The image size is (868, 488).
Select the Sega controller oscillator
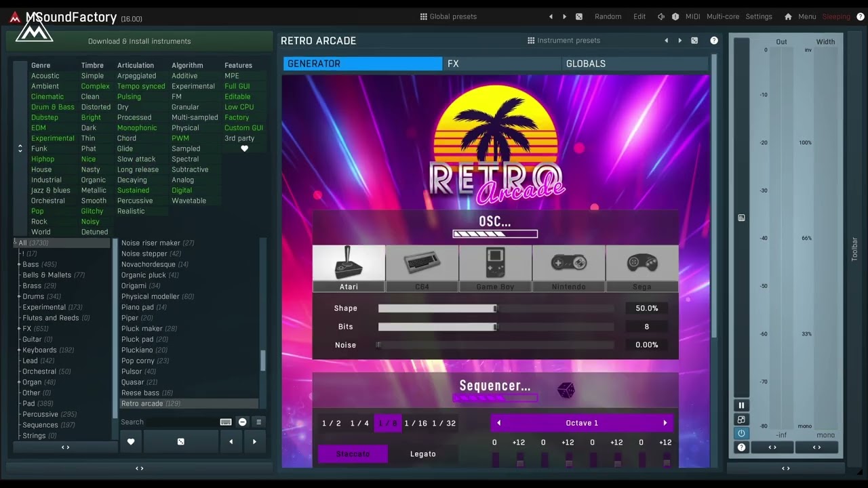642,268
